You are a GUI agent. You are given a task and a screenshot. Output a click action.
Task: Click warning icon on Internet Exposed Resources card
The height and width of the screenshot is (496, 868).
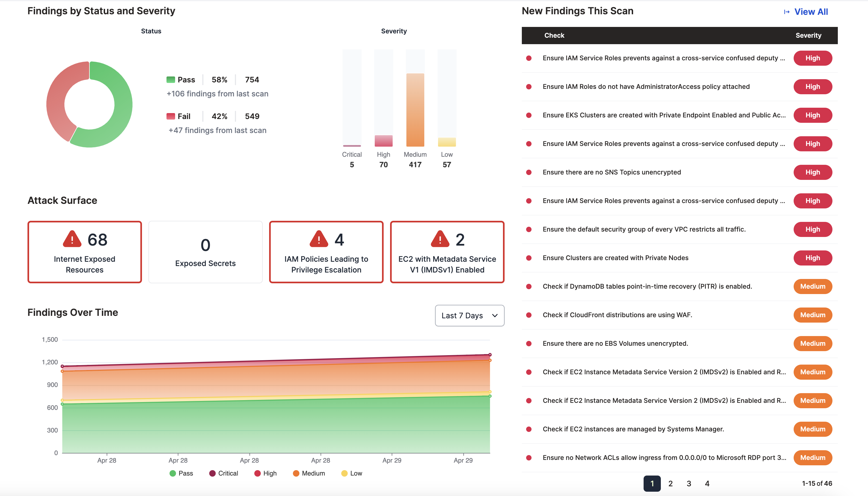(72, 239)
